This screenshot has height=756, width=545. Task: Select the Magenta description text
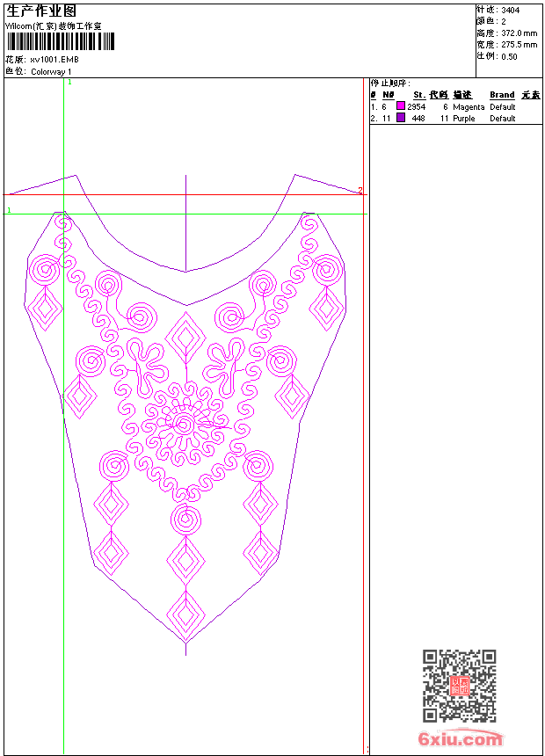[469, 106]
